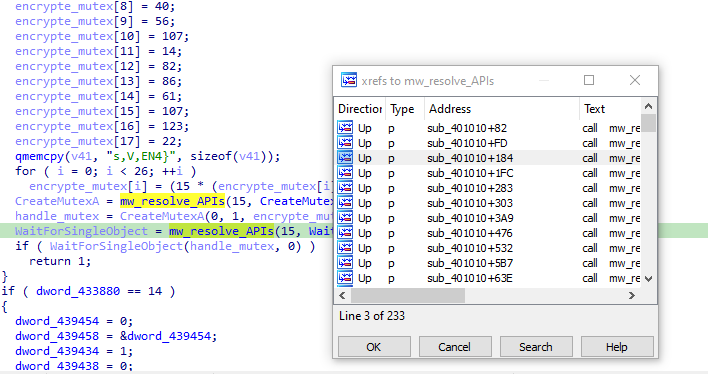Click the xref icon for sub_401010+82 row
This screenshot has height=374, width=708.
(345, 128)
